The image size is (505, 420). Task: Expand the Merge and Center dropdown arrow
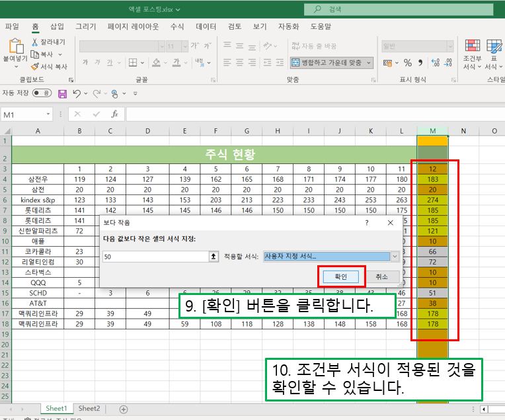pyautogui.click(x=369, y=63)
